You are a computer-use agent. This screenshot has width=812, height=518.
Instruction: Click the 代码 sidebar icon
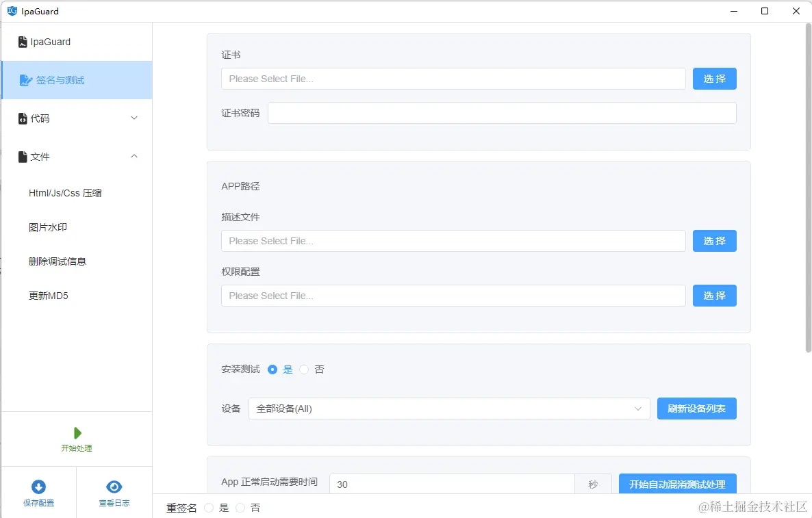point(22,118)
